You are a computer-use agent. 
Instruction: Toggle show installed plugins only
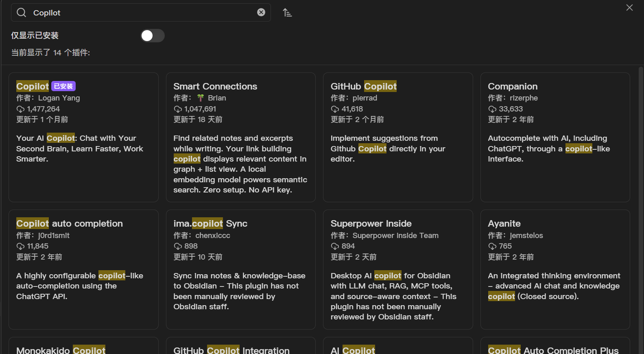click(x=153, y=36)
